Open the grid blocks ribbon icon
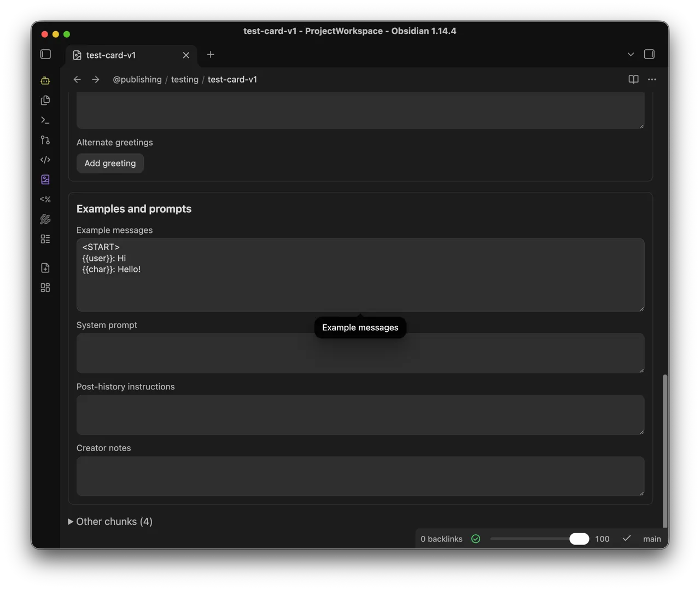Screen dimensions: 700x590 tap(45, 288)
